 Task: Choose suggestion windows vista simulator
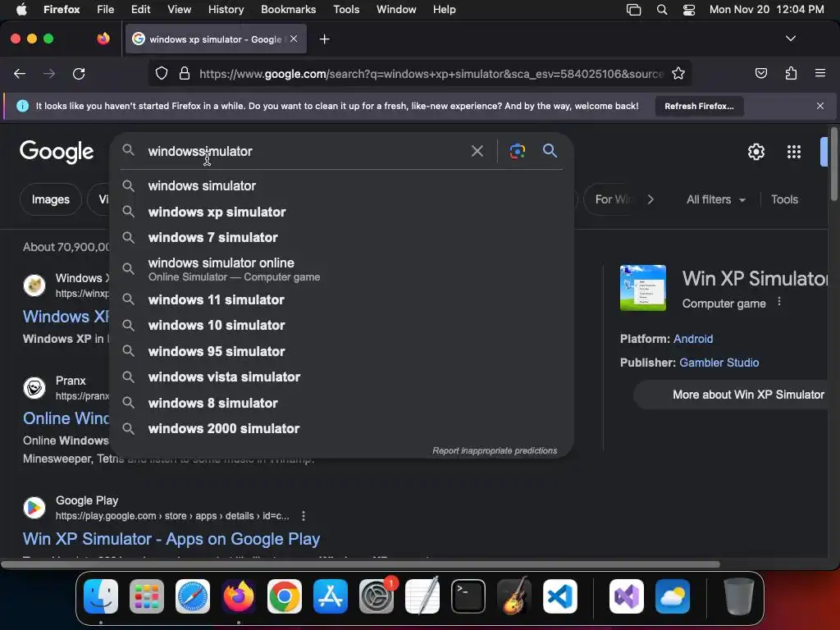(x=341, y=377)
